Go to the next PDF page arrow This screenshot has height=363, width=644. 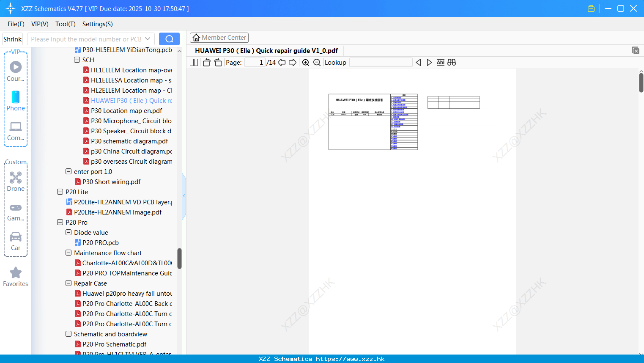293,63
